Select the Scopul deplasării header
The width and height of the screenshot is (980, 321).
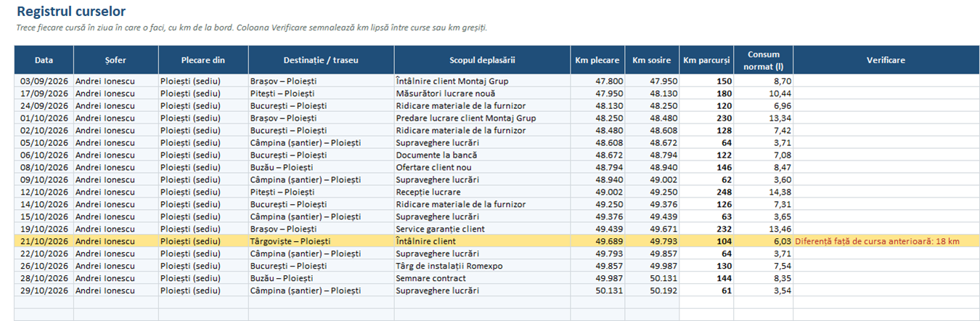pos(482,60)
